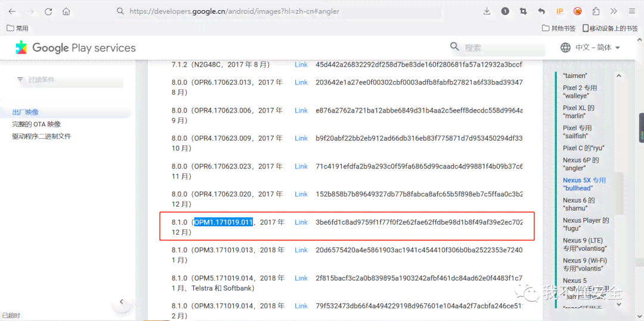Open the browser home page

[66, 11]
